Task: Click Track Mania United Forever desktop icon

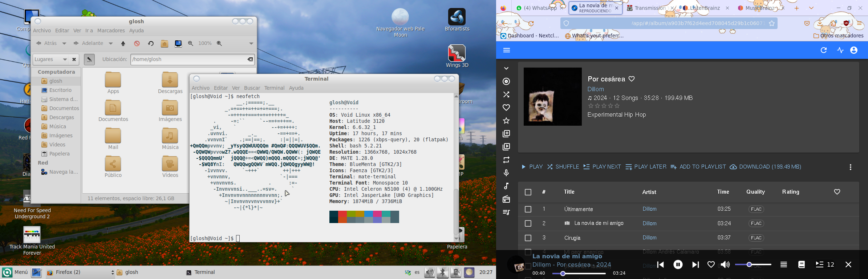Action: point(32,235)
